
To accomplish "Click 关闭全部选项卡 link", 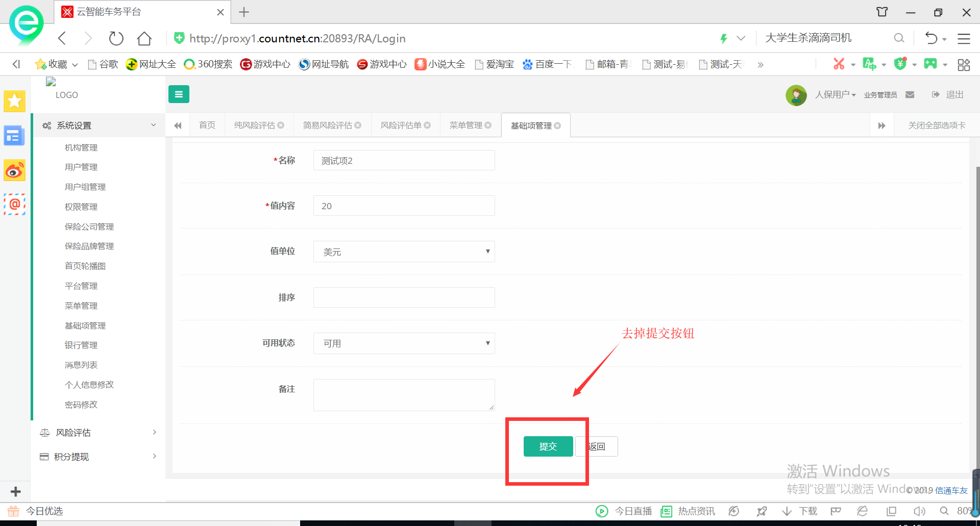I will click(936, 126).
